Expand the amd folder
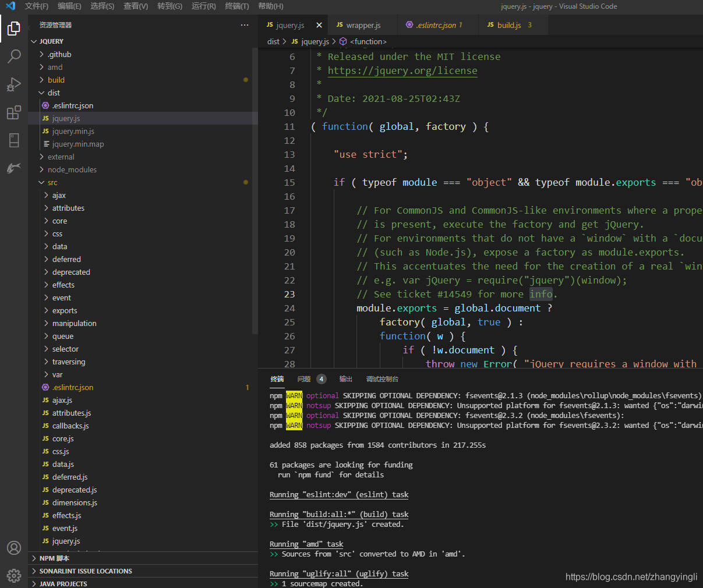Viewport: 703px width, 588px height. click(x=140, y=67)
